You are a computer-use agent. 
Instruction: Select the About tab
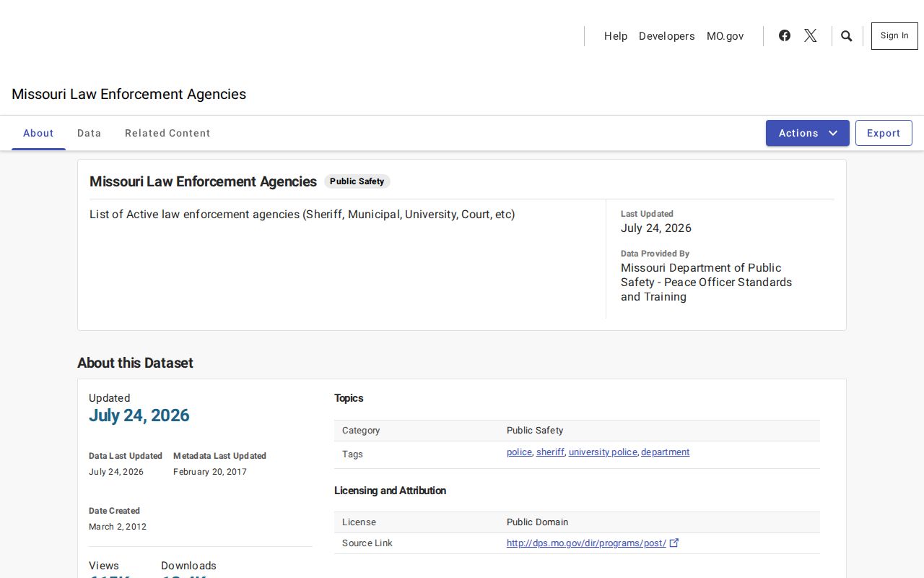[x=38, y=133]
